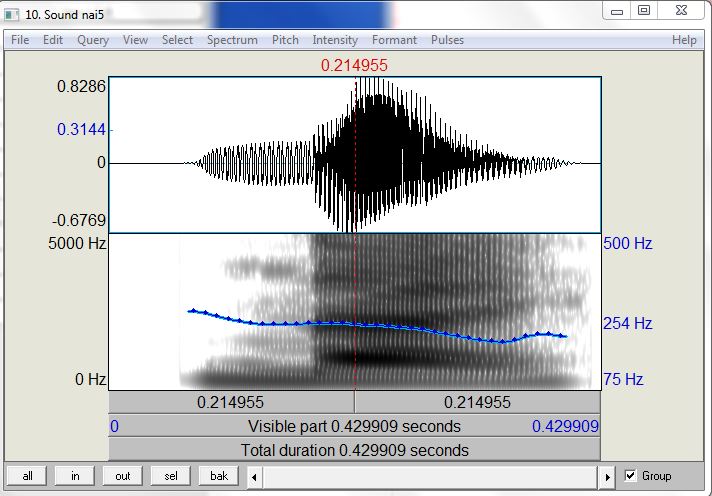Open the Formant menu

[394, 40]
